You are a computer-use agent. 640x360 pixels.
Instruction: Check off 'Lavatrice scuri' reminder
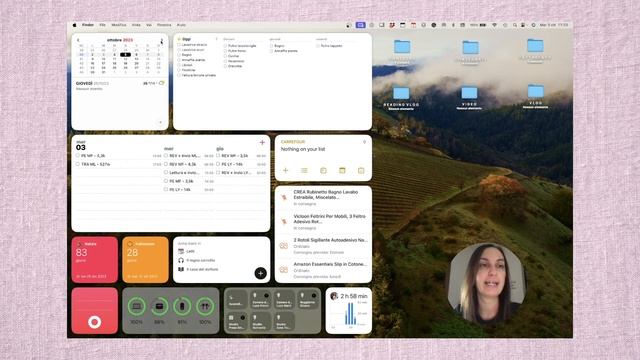pyautogui.click(x=179, y=50)
